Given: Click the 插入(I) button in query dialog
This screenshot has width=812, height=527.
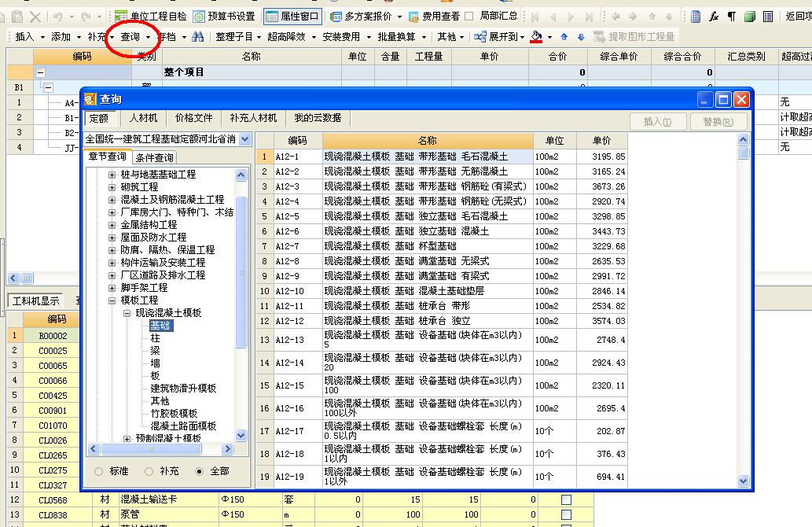Looking at the screenshot, I should (658, 122).
